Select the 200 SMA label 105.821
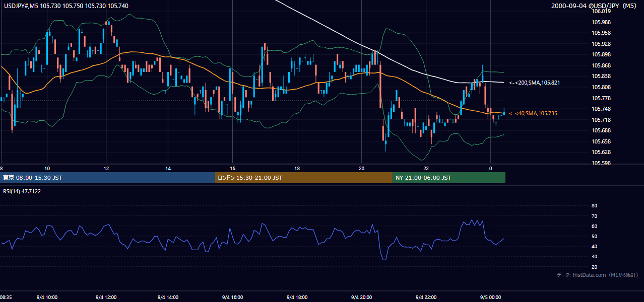The width and height of the screenshot is (644, 302). [x=534, y=82]
